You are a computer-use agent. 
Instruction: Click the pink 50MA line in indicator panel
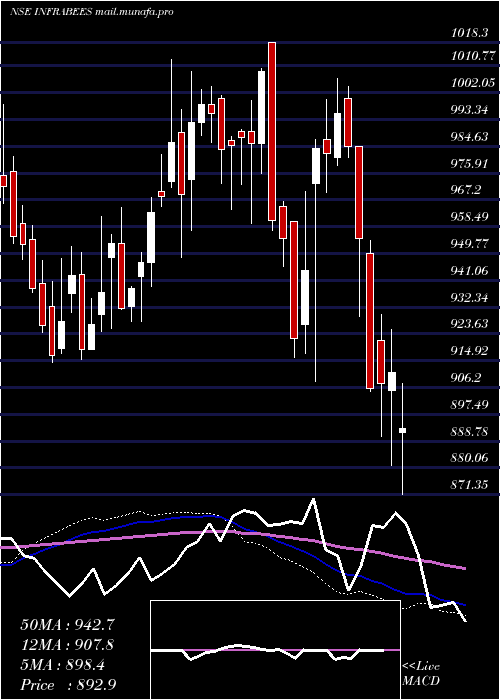(232, 533)
